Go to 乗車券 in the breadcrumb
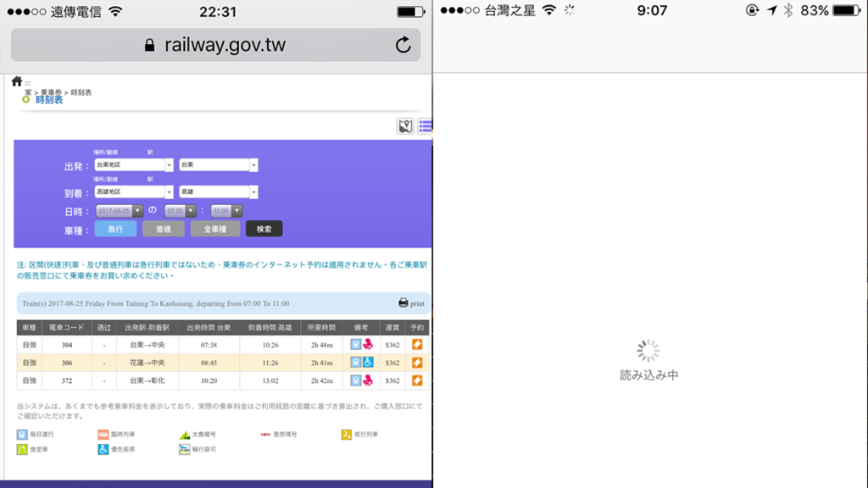Screen dimensions: 868x488 pos(52,92)
